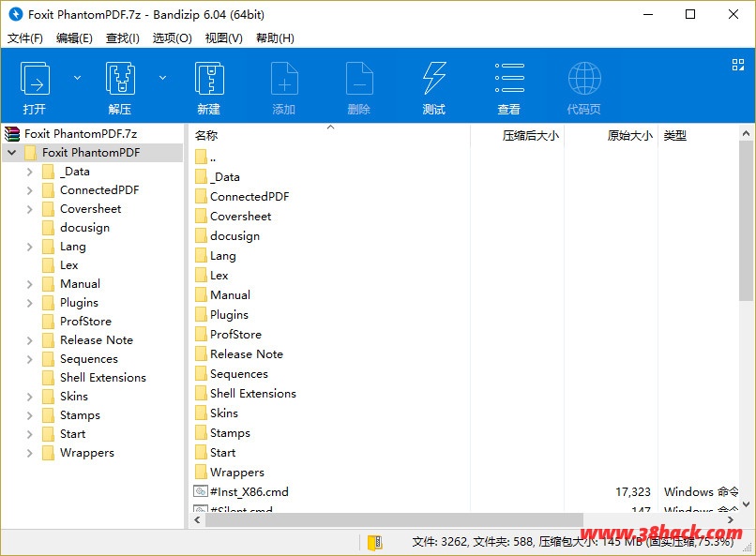
Task: Click the file list scroll-down arrow
Action: click(x=746, y=505)
